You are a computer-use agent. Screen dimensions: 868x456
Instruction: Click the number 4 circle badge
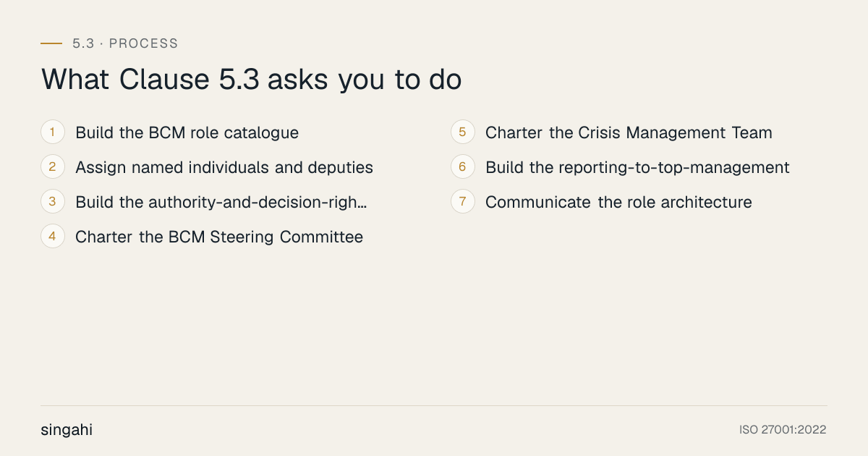point(53,237)
